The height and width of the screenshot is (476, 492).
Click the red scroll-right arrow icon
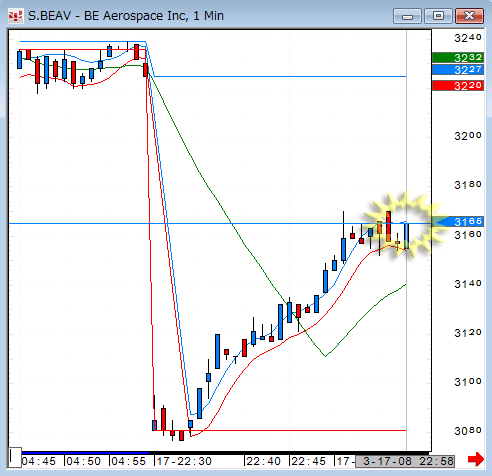coord(476,460)
